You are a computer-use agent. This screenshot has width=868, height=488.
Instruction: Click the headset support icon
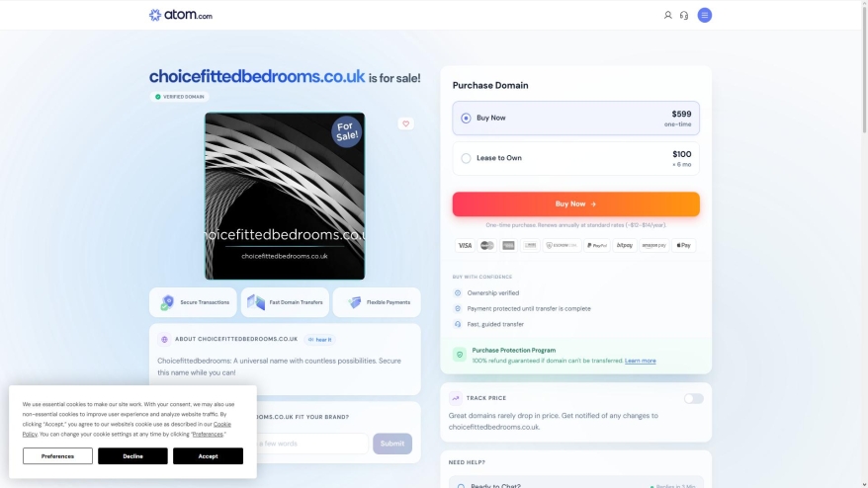click(x=684, y=16)
